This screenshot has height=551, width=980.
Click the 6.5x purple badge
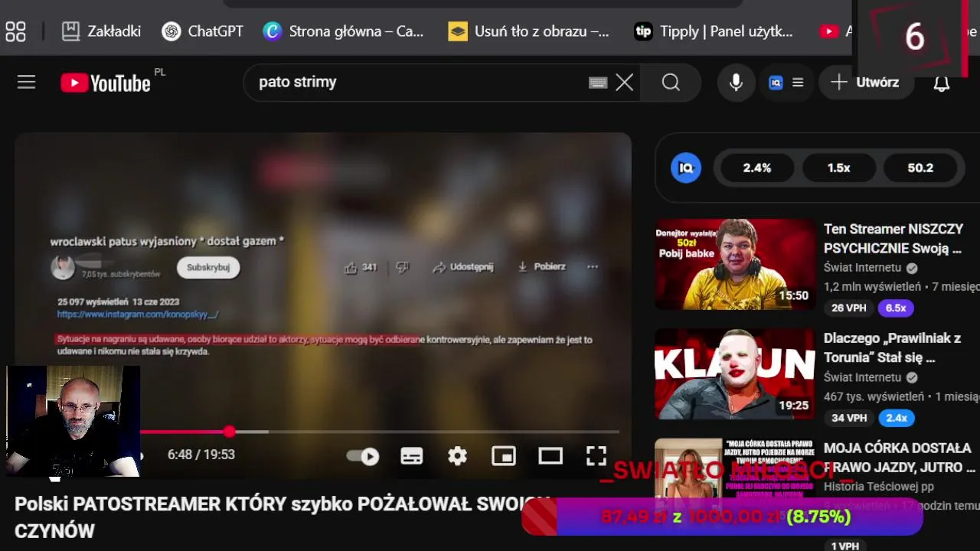click(x=896, y=308)
